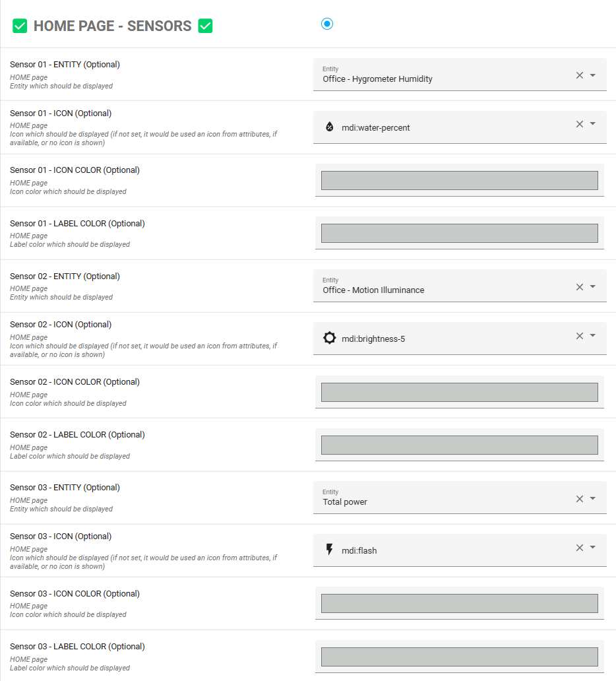
Task: Open the mdi:flash icon dropdown arrow
Action: click(593, 548)
